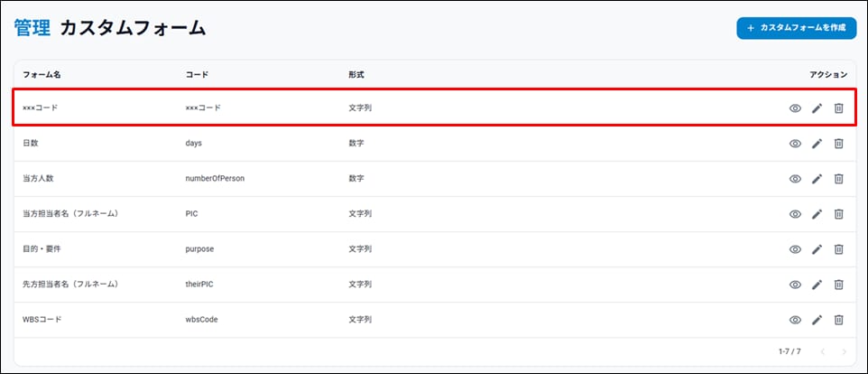The image size is (868, 374).
Task: View the ×××コード form details
Action: click(x=795, y=108)
